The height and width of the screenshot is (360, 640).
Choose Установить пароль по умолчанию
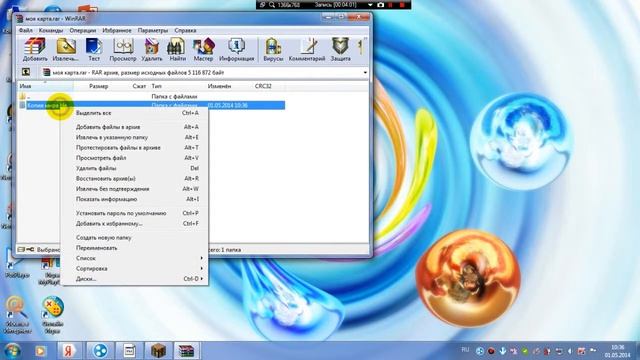click(135, 213)
